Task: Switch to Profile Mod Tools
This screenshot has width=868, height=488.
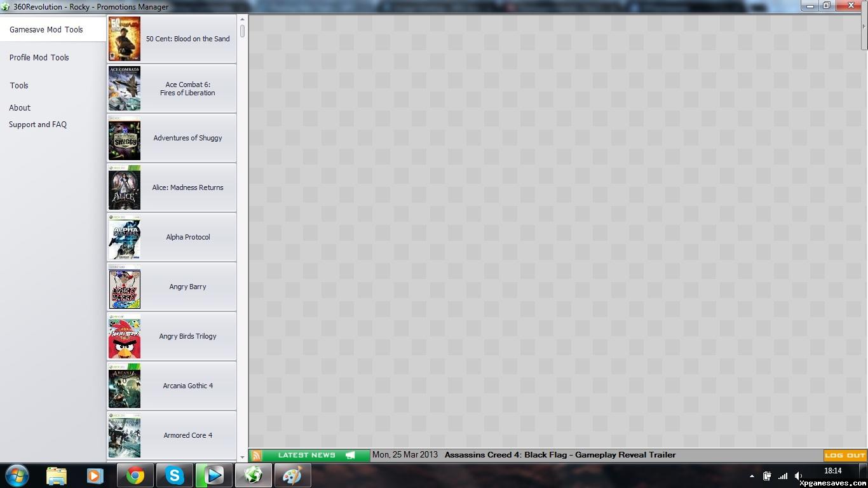Action: click(x=39, y=58)
